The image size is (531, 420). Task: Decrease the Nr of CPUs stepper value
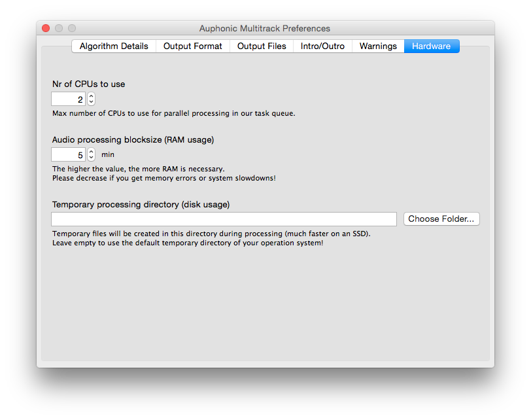(91, 102)
